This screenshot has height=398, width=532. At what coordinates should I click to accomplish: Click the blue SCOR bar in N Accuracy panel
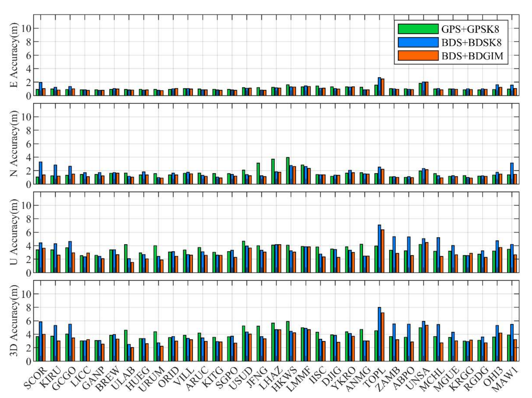coord(41,173)
